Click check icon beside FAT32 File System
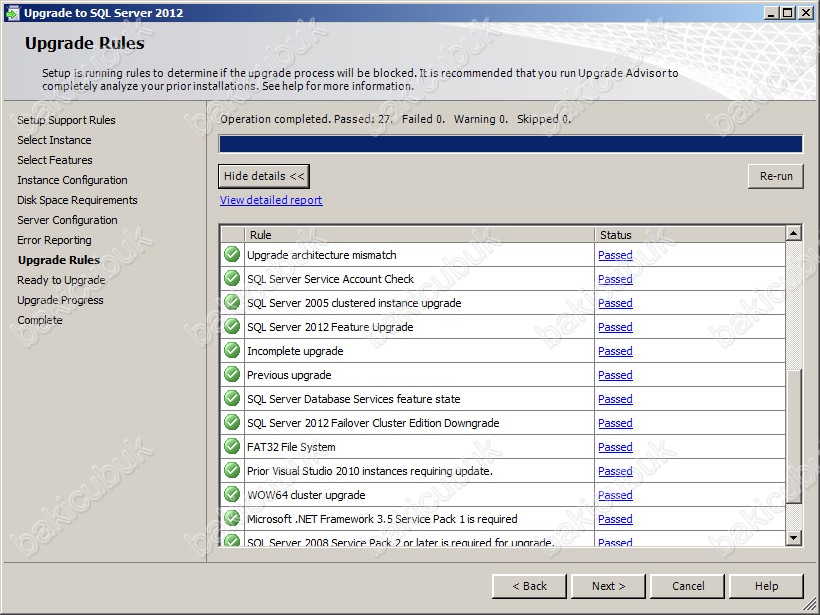 pos(232,447)
